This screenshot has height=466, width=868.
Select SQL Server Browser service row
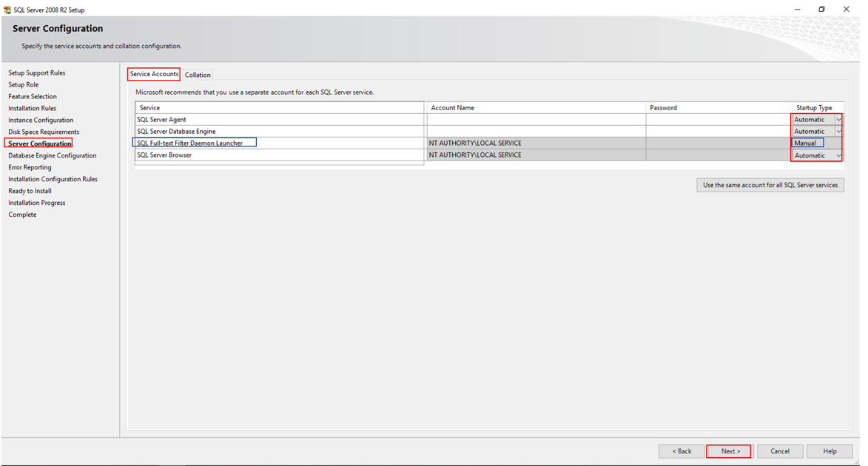[280, 155]
